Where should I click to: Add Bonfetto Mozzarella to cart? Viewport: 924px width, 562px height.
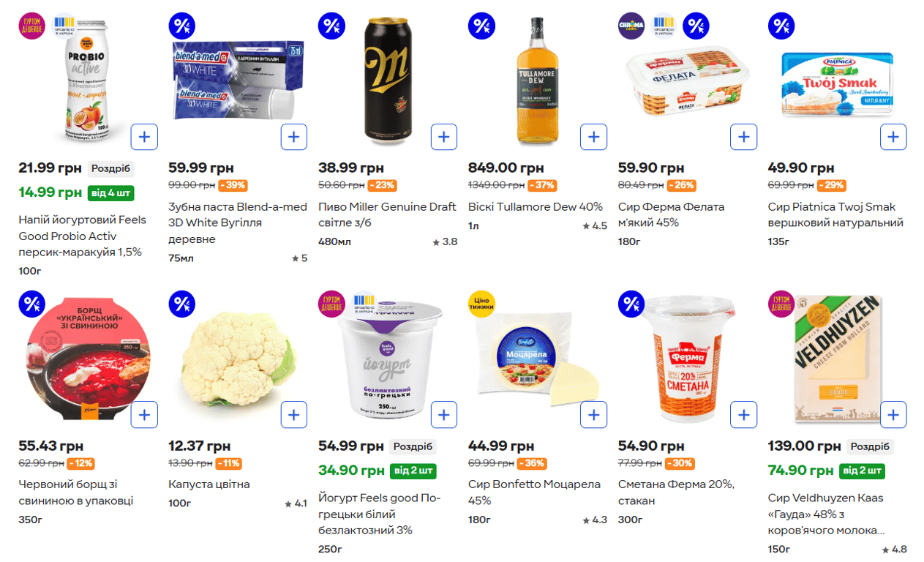click(593, 415)
